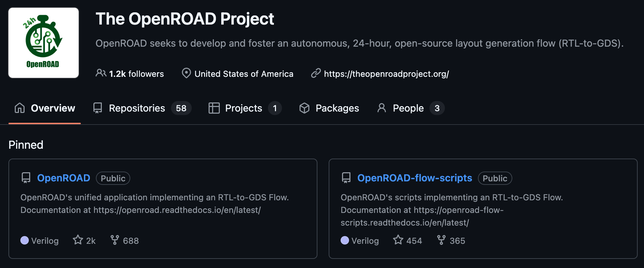Open the 1.2k followers link
This screenshot has height=268, width=644.
click(136, 74)
